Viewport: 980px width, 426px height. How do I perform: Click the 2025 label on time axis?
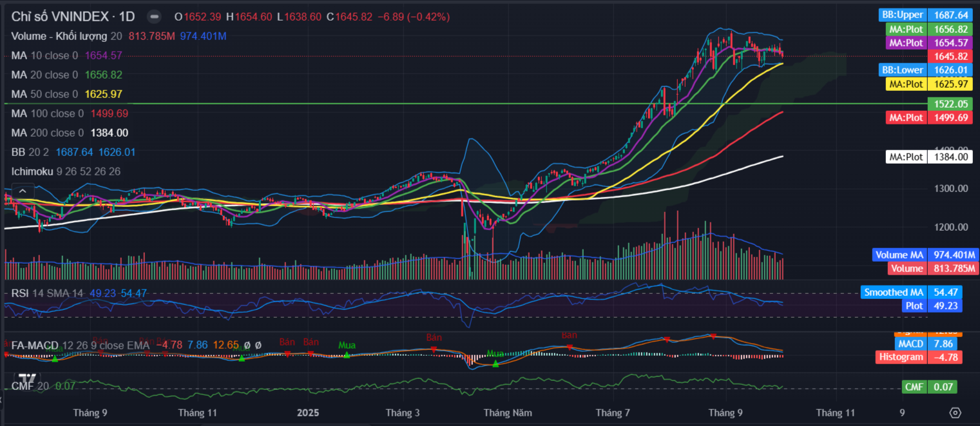(x=308, y=412)
